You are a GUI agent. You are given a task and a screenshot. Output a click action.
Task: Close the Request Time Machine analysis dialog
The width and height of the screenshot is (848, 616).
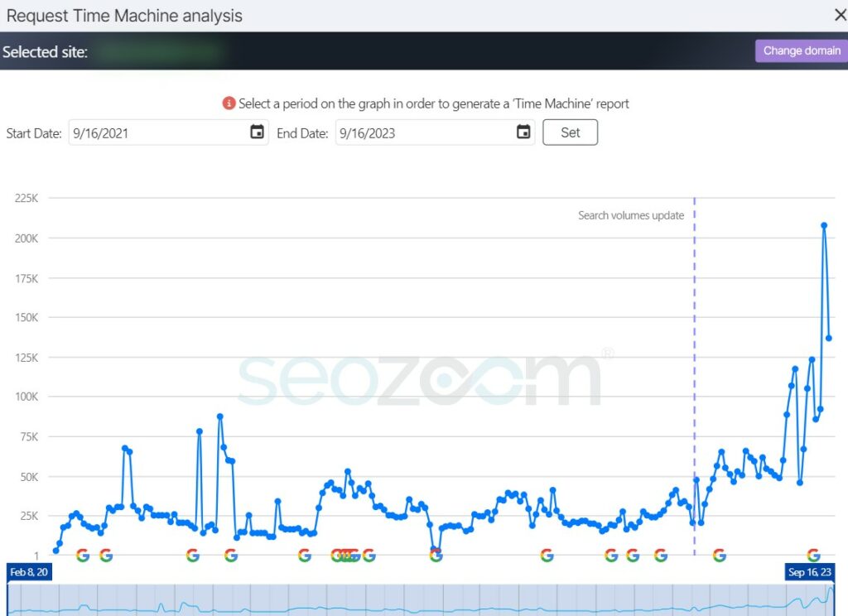(839, 14)
